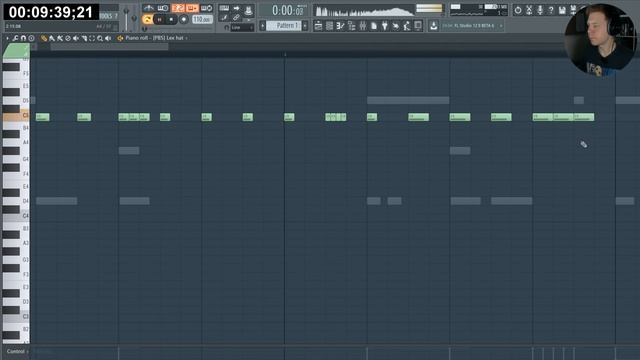Open target channel arrow after Lex hat
The height and width of the screenshot is (360, 640).
coord(187,38)
